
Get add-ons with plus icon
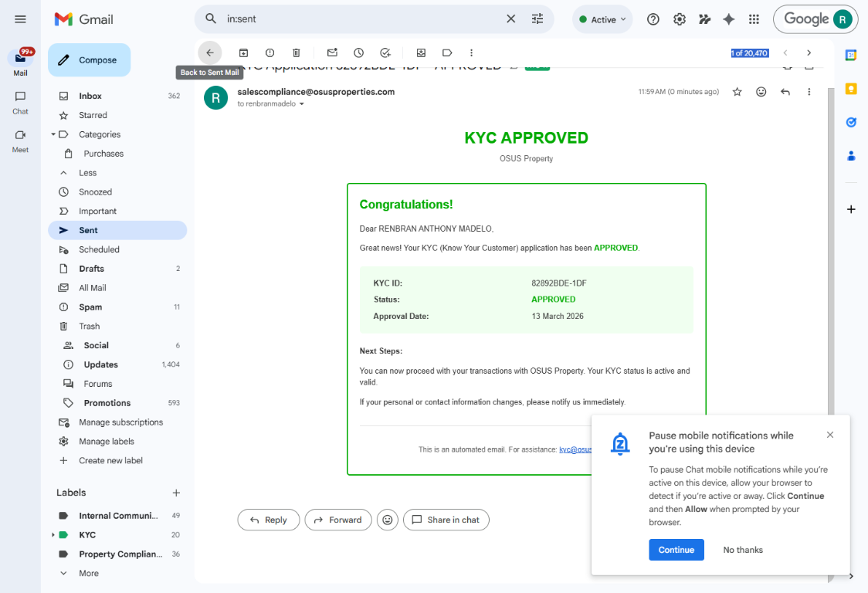point(851,209)
